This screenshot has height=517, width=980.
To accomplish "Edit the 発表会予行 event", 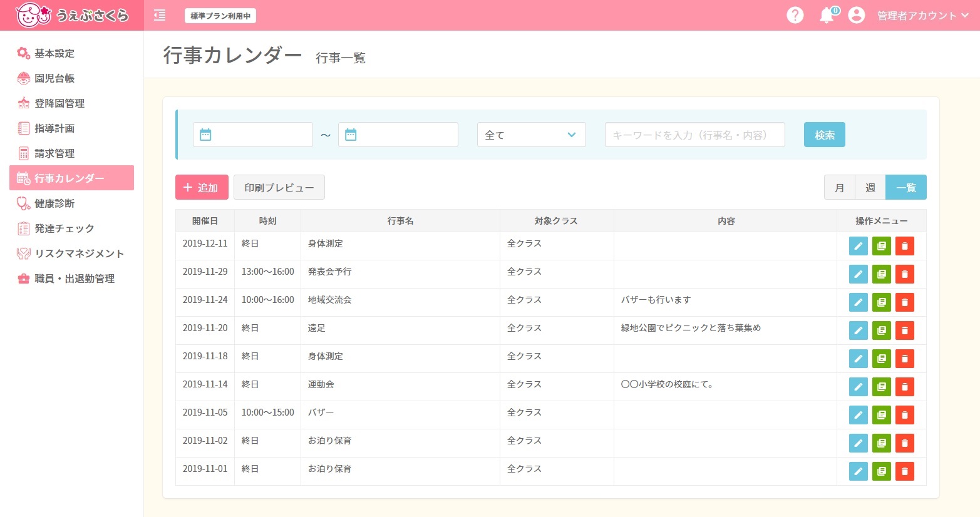I will [x=859, y=274].
